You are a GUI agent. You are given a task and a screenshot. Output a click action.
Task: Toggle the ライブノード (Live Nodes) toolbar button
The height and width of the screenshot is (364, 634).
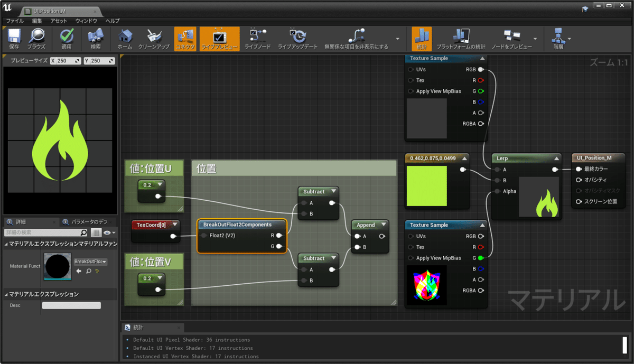click(257, 39)
